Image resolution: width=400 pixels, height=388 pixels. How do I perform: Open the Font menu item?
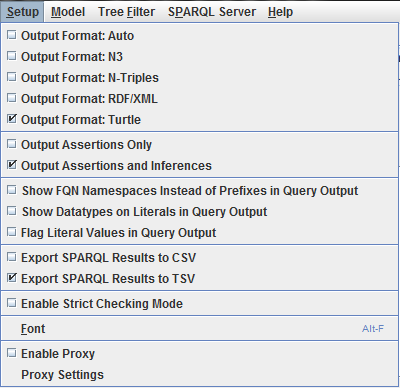[x=199, y=328]
